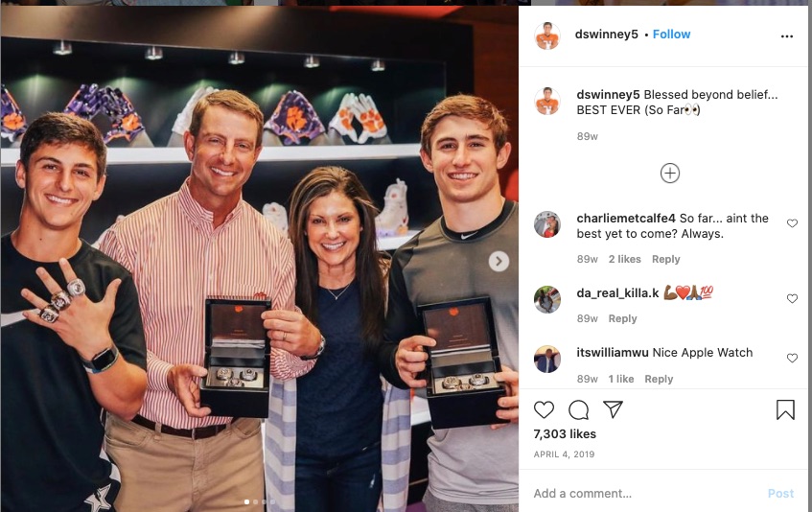Screen dimensions: 812x512
Task: Open dswinney5 header profile picture
Action: click(x=547, y=35)
